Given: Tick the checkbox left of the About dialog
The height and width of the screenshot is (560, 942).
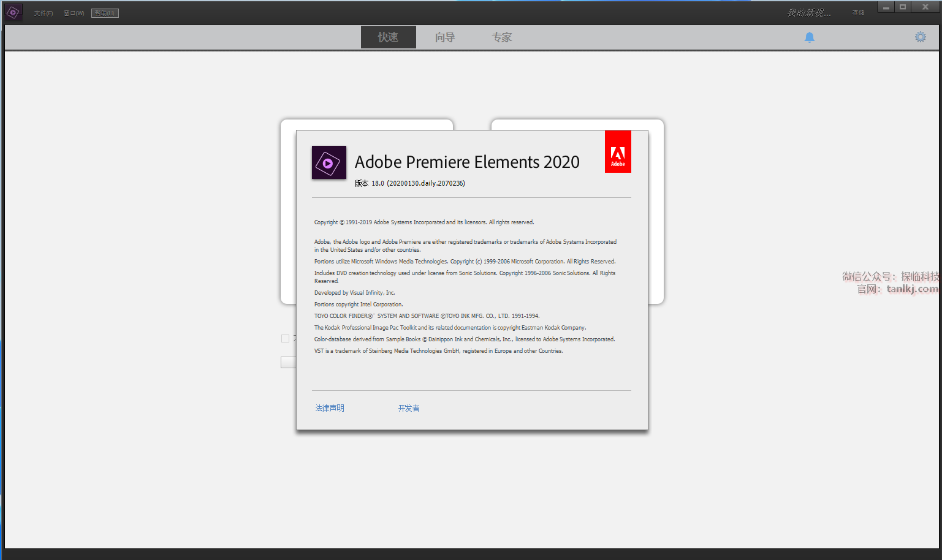Looking at the screenshot, I should click(285, 339).
